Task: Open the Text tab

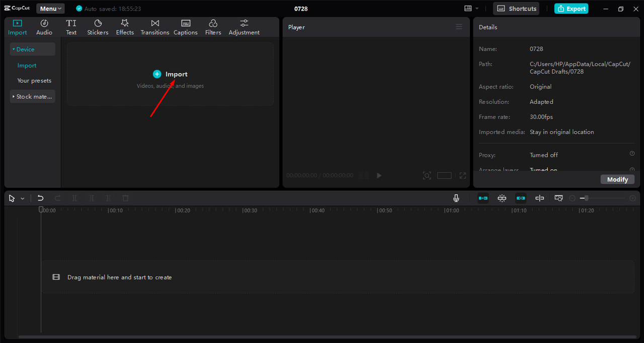Action: [x=71, y=27]
